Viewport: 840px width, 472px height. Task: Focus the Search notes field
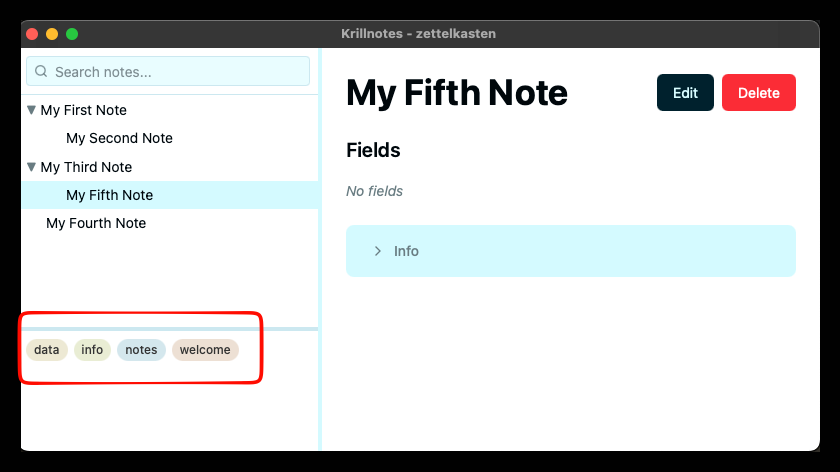tap(175, 72)
